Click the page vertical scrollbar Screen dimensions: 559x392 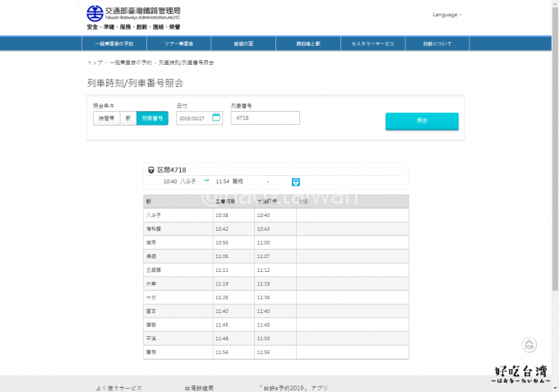click(555, 164)
